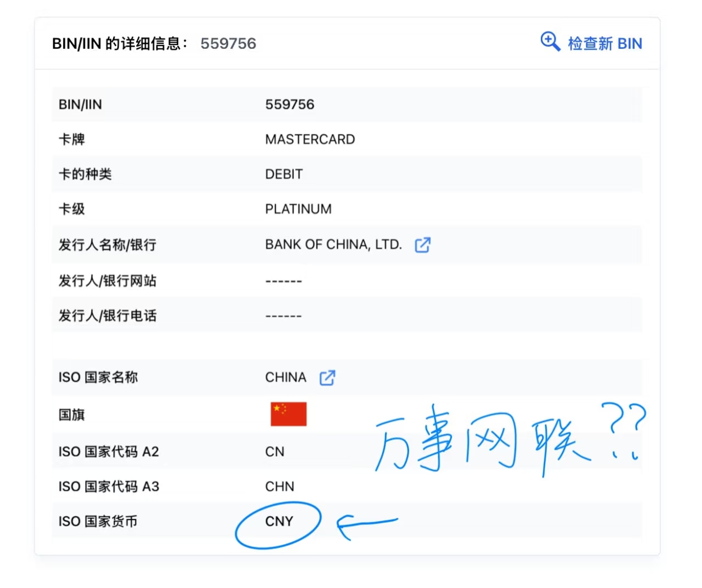Click the 559756 value in BIN/IIN row
The width and height of the screenshot is (702, 588).
pos(290,104)
